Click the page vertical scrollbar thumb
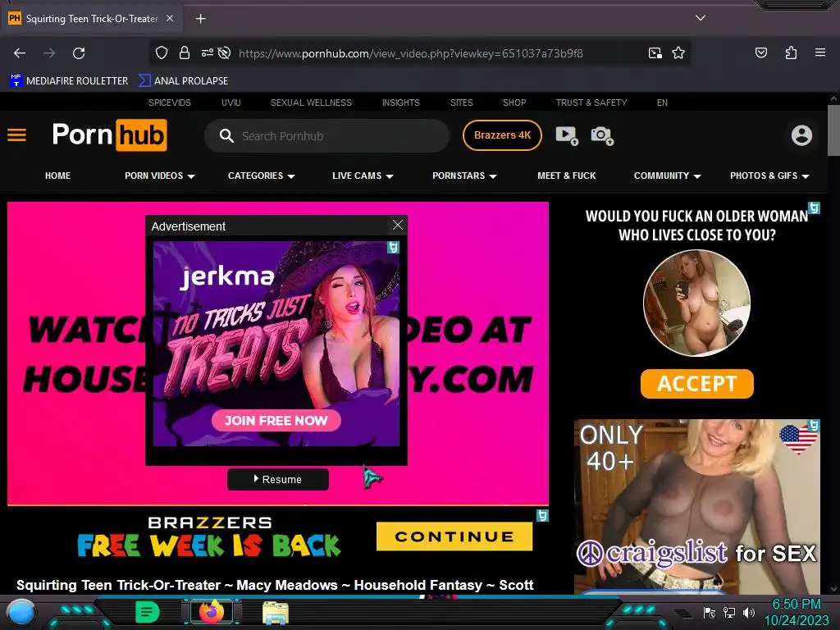The width and height of the screenshot is (840, 630). 833,130
